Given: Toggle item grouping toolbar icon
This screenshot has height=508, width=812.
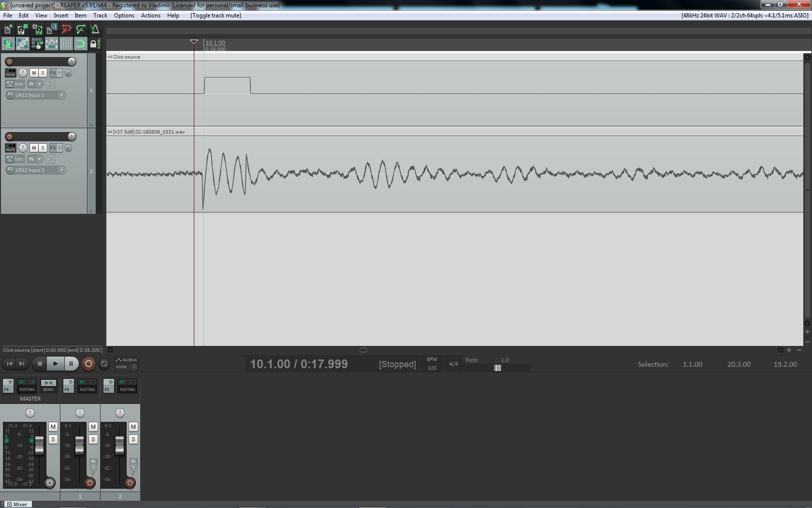Looking at the screenshot, I should [22, 44].
